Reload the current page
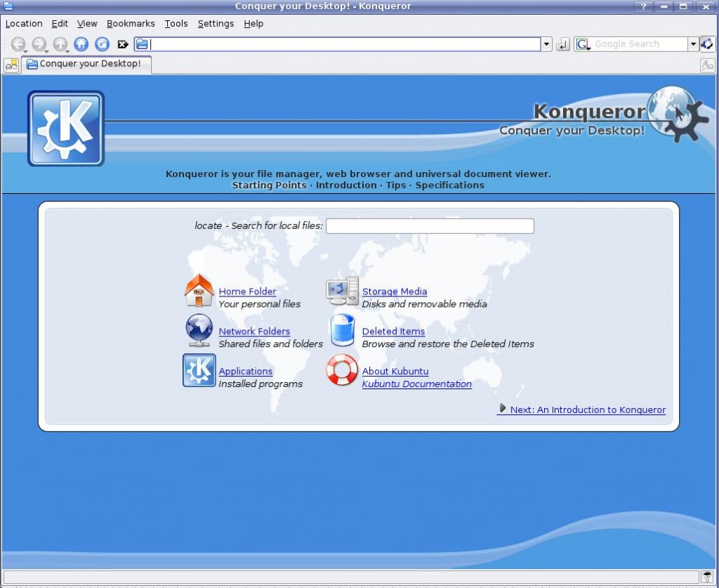This screenshot has width=719, height=588. tap(102, 44)
